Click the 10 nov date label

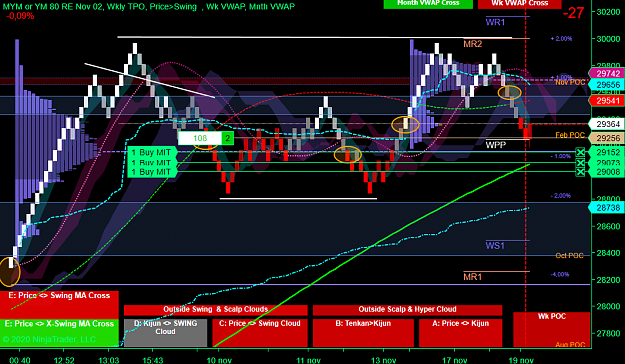[x=219, y=360]
